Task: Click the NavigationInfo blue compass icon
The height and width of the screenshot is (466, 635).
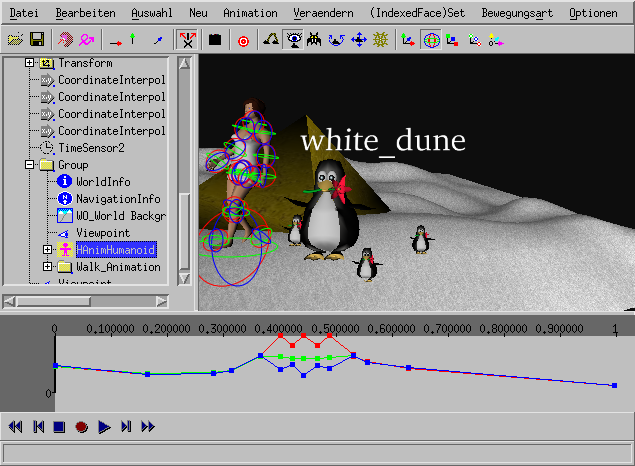Action: pos(64,198)
